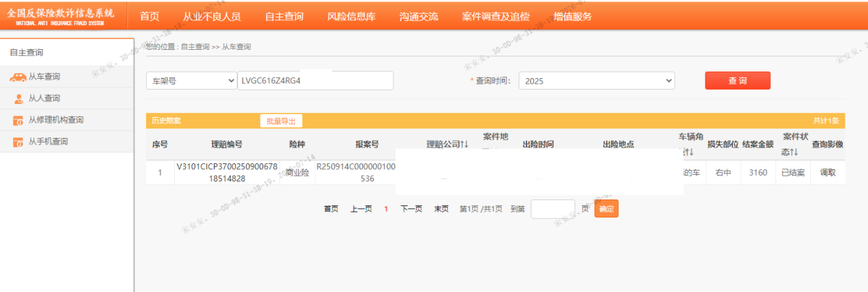Click the 首页 pagination link
Viewport: 868px width, 292px height.
coord(331,209)
